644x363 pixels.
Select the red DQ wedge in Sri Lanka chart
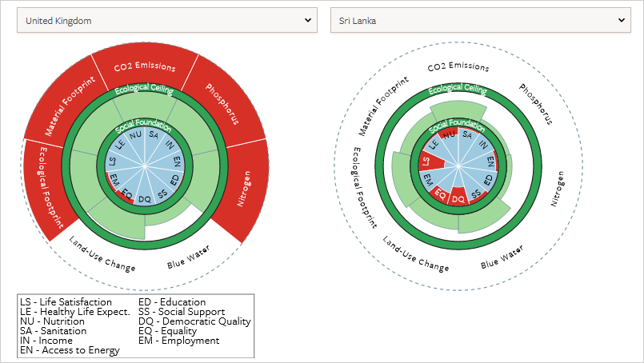458,197
